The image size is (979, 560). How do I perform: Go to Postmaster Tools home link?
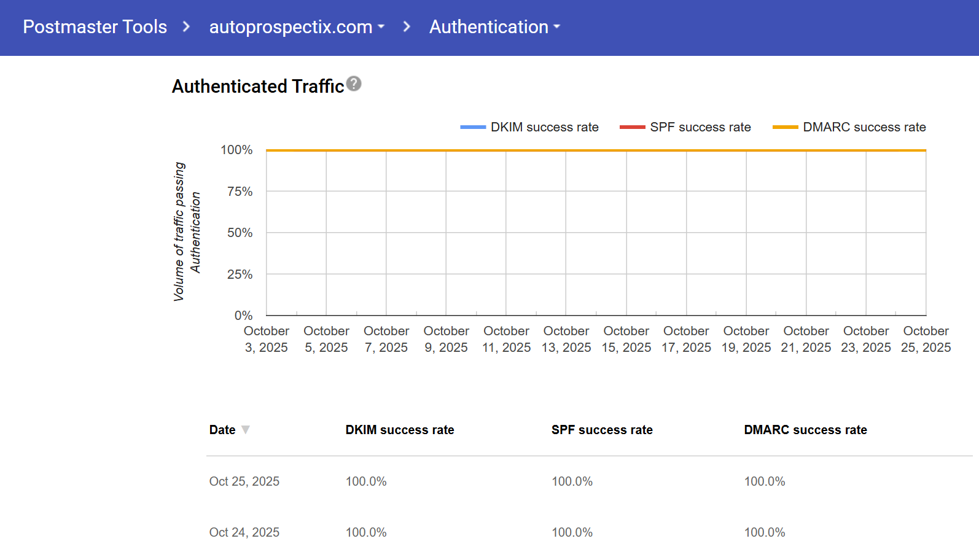pos(95,27)
